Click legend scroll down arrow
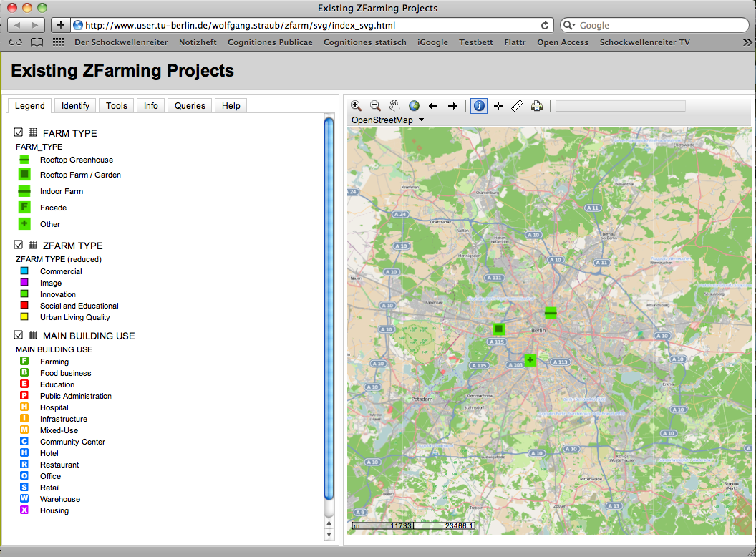Screen dimensions: 756x557 [329, 534]
